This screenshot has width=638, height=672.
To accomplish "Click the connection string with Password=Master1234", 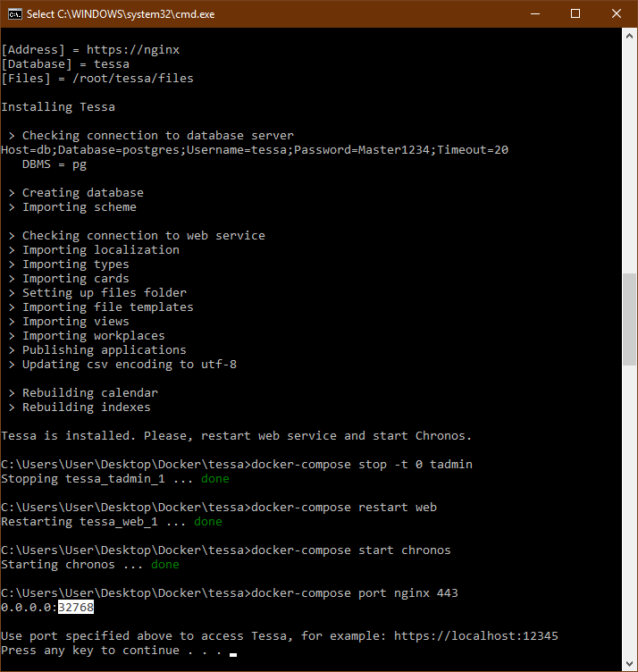I will [255, 149].
